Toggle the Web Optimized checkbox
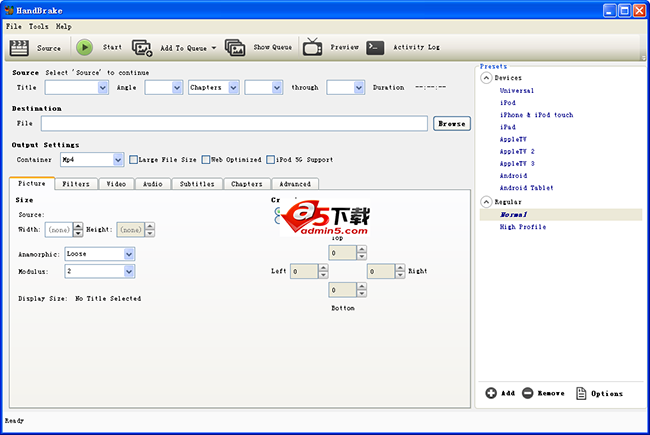This screenshot has height=435, width=650. (x=205, y=159)
